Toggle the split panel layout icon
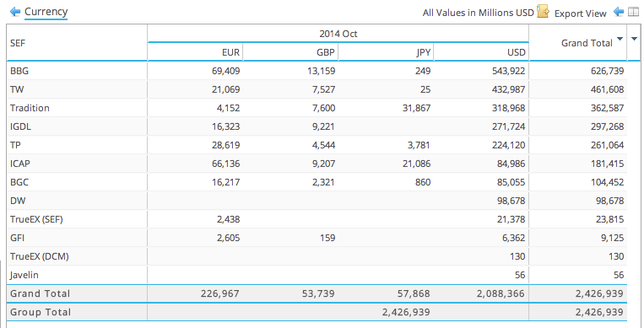Viewport: 644px width, 328px height. 634,13
